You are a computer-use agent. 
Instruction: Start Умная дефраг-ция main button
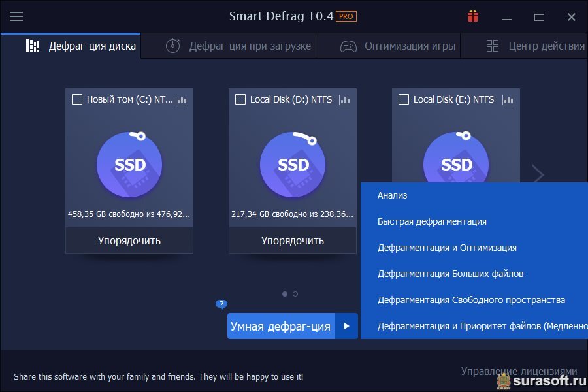pyautogui.click(x=281, y=326)
